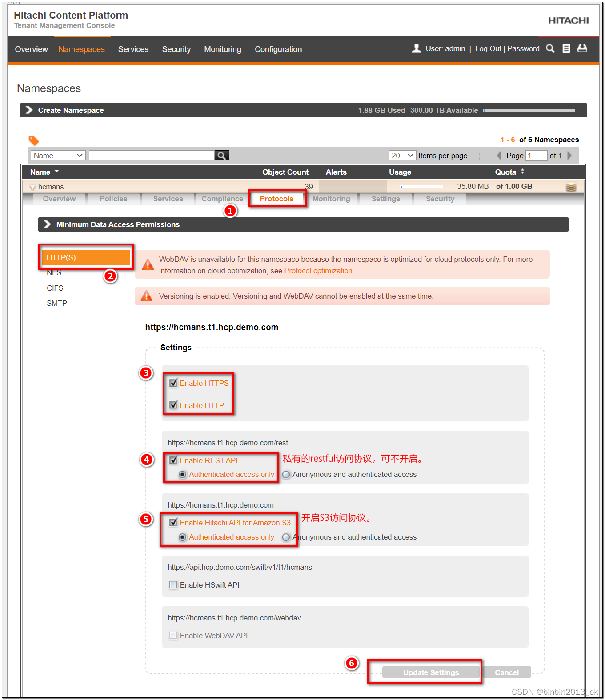Click the disabled Enable WebDAV API checkbox
The height and width of the screenshot is (700, 605).
(173, 635)
